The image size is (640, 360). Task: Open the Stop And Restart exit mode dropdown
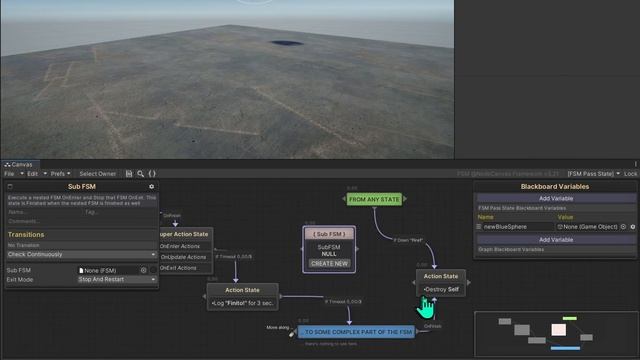(117, 280)
